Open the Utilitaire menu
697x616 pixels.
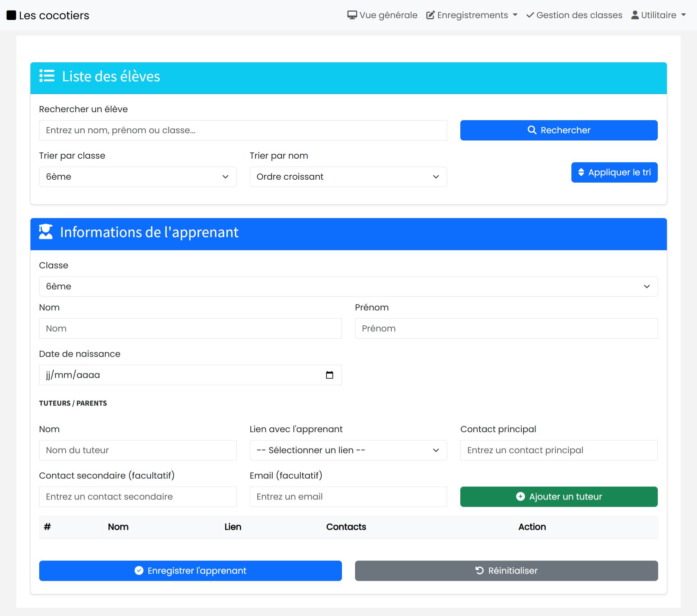tap(659, 15)
